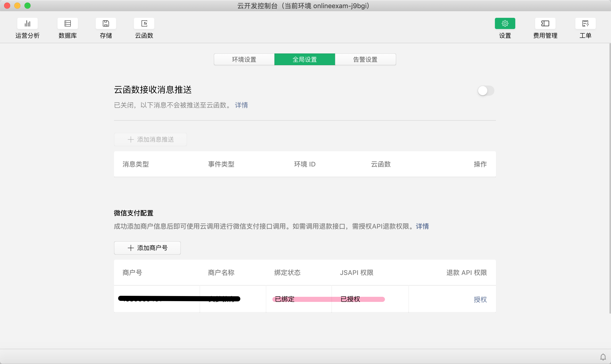Click the 添加商户号 button
Viewport: 611px width, 364px height.
pos(147,248)
